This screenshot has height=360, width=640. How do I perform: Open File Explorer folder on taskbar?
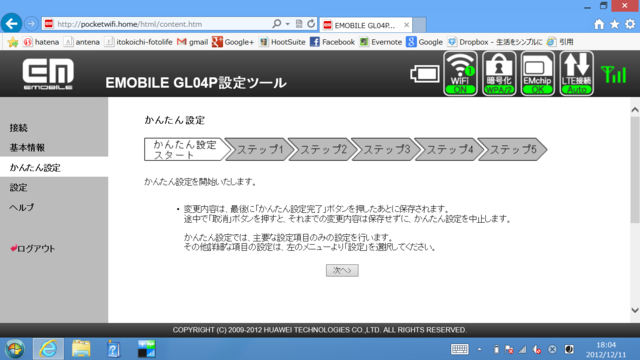81,349
